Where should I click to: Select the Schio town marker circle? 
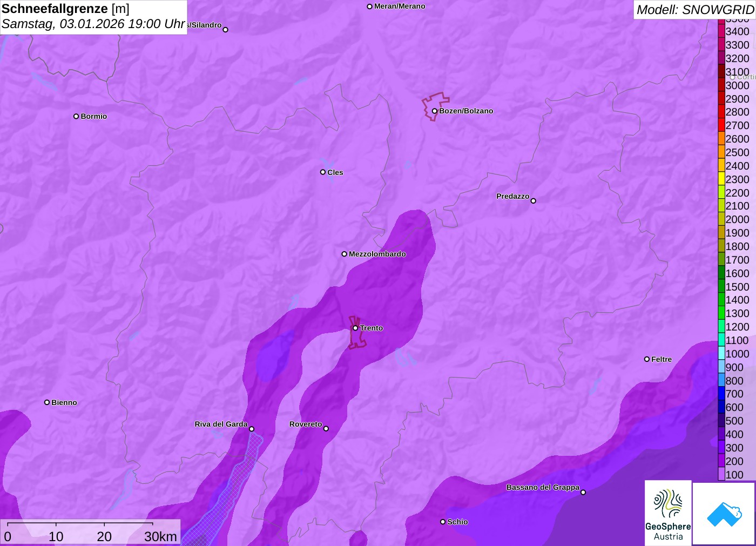443,522
